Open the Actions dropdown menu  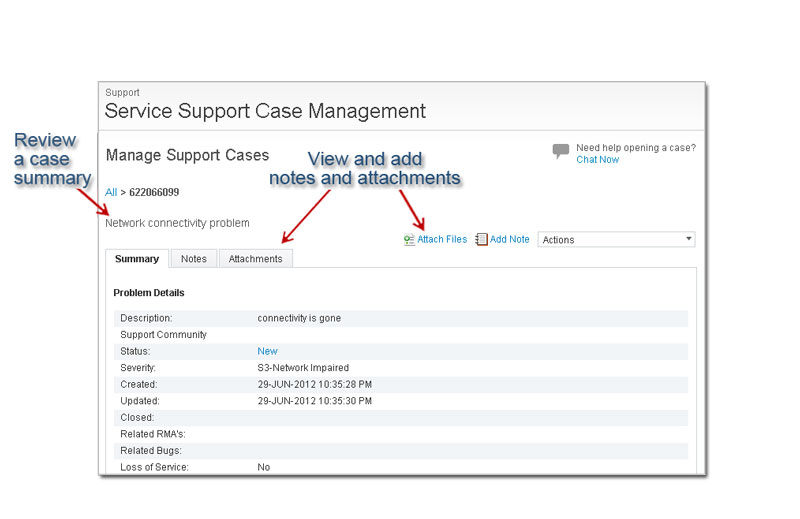(x=616, y=240)
